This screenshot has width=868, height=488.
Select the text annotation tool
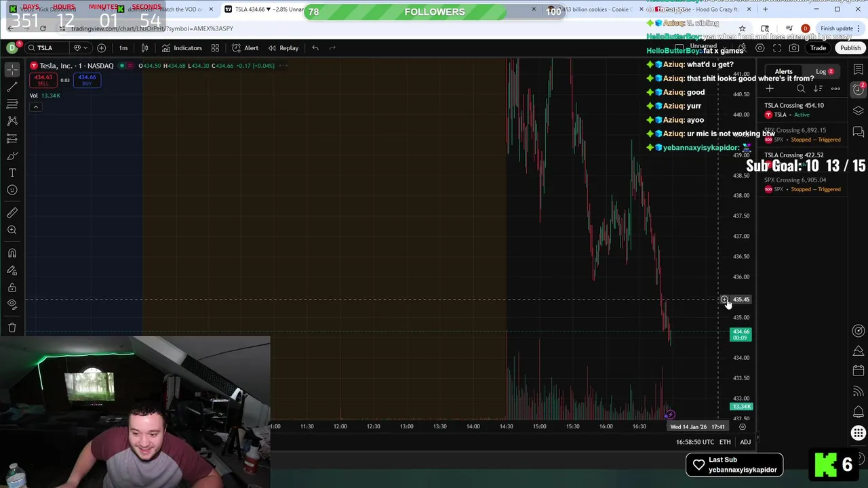click(12, 173)
